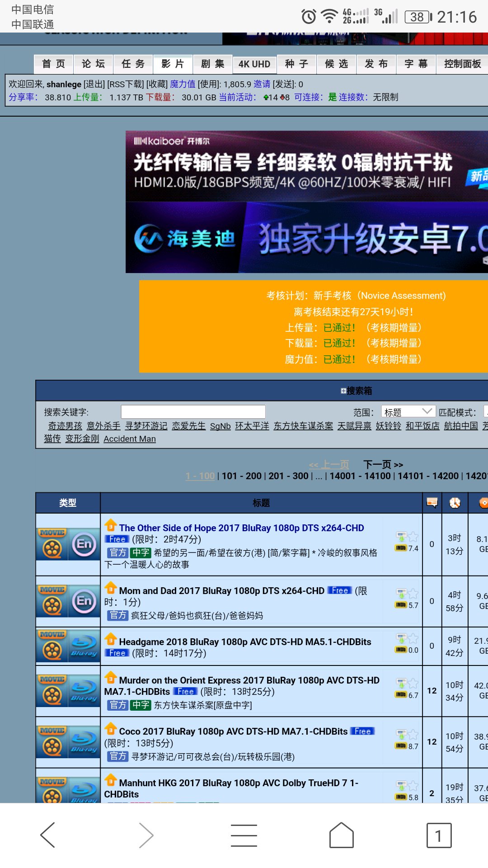Open the 任务 tab

pos(133,64)
